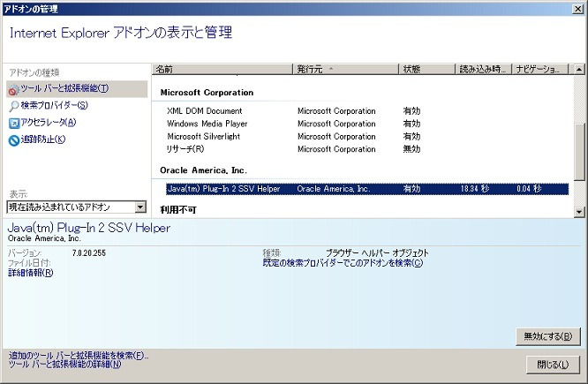Click the dropdown arrow of the 表示 combo box
588x384 pixels.
click(140, 207)
